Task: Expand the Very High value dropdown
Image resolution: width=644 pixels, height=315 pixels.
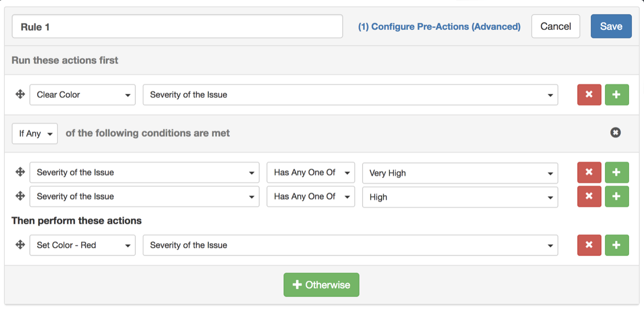Action: tap(460, 173)
